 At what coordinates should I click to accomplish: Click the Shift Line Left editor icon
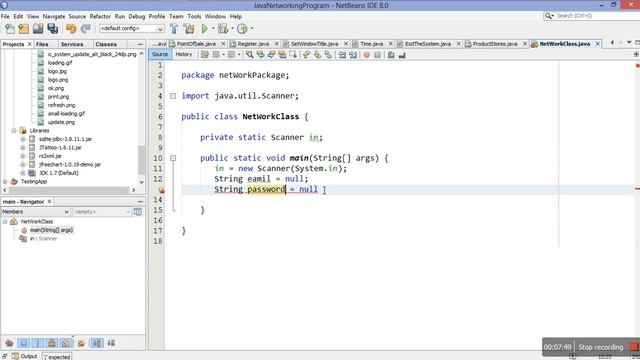(x=342, y=55)
